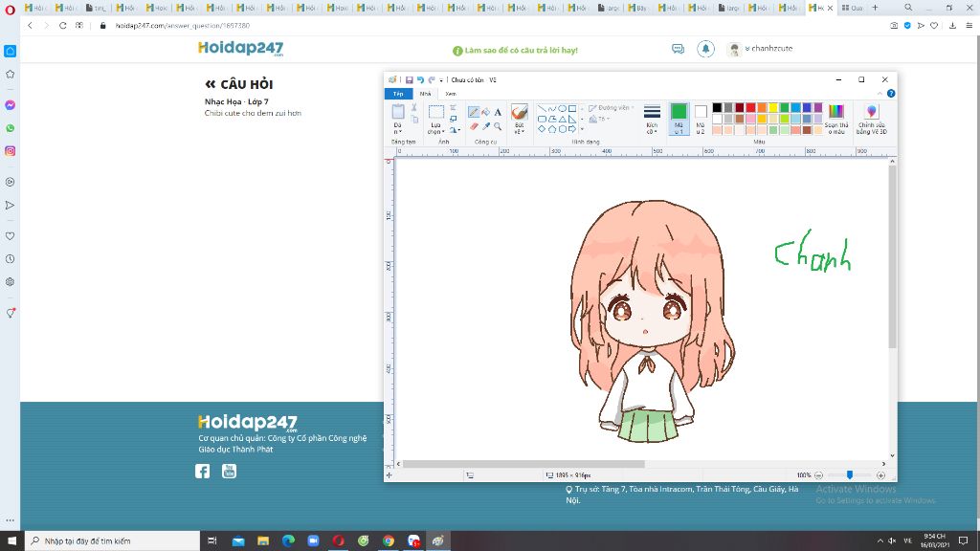Select Color 1 (Màu 1) box
The width and height of the screenshot is (980, 551).
[x=679, y=119]
